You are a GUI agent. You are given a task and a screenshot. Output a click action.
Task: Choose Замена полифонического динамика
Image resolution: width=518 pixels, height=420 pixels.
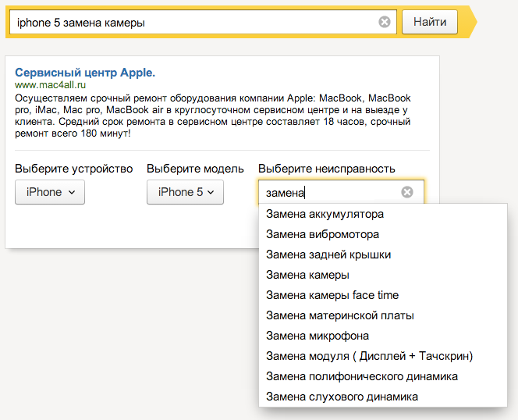[x=383, y=376]
